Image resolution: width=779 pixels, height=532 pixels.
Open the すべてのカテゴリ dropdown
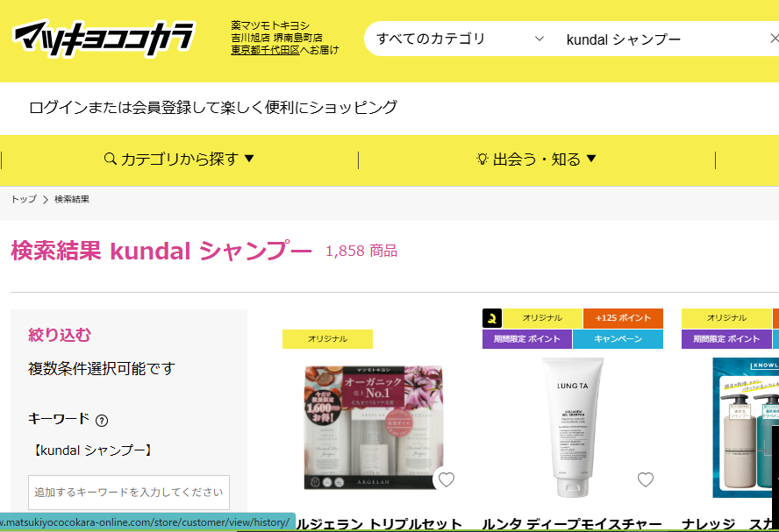[460, 39]
